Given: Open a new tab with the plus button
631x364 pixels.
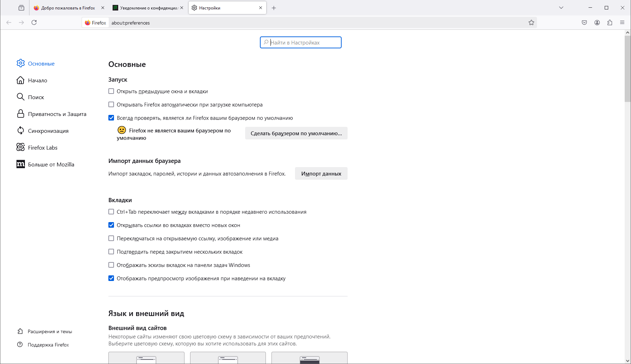Looking at the screenshot, I should point(274,8).
